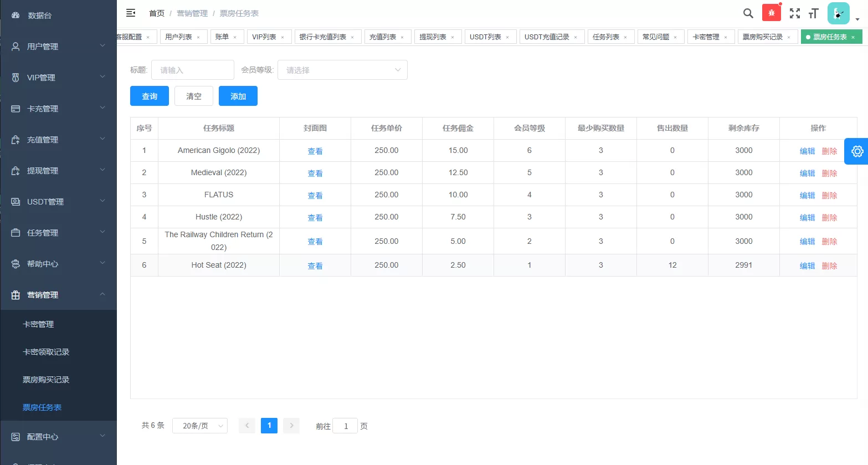The width and height of the screenshot is (868, 465).
Task: Click 查看 for Medieval (2022) cover image
Action: pos(315,172)
